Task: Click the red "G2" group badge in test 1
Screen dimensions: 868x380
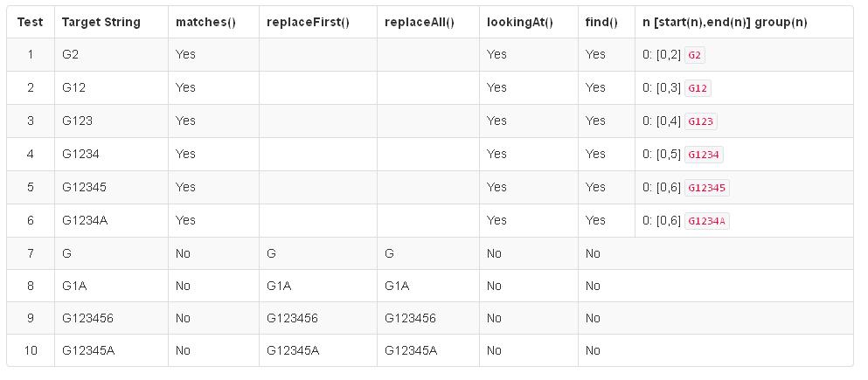Action: tap(695, 55)
